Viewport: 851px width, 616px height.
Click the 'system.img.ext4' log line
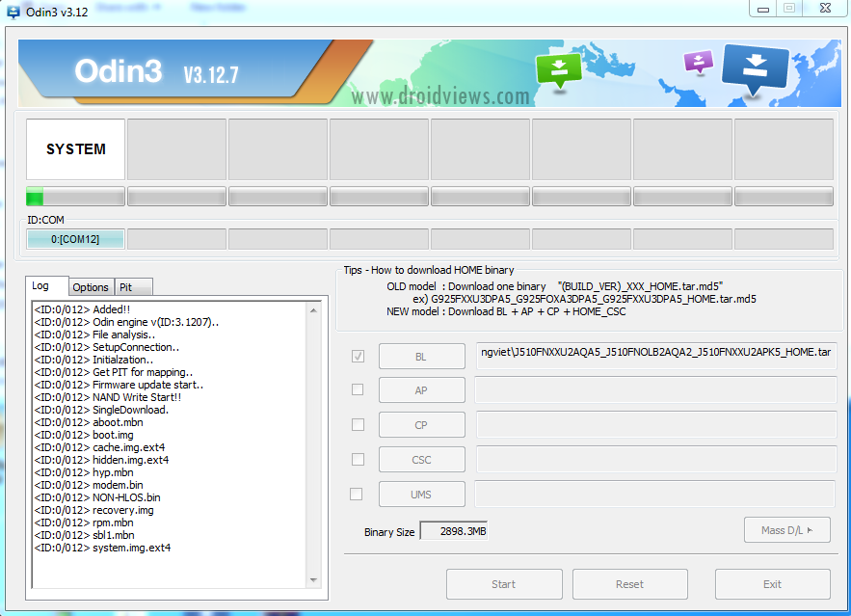(102, 547)
